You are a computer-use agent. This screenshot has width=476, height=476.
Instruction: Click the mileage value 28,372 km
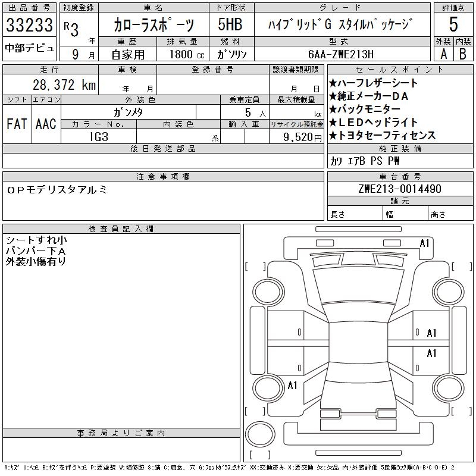point(56,86)
